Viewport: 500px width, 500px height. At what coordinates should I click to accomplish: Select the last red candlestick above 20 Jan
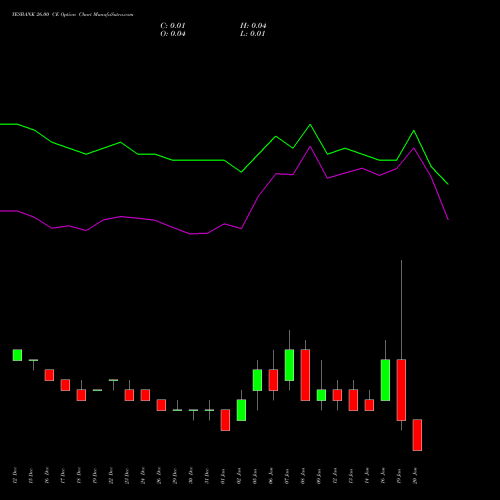(417, 435)
